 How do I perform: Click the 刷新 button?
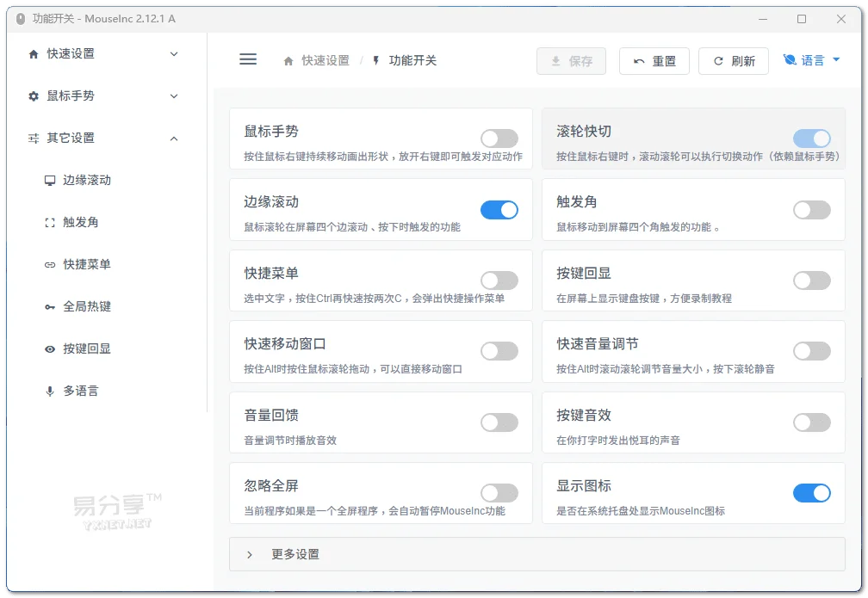(x=734, y=61)
